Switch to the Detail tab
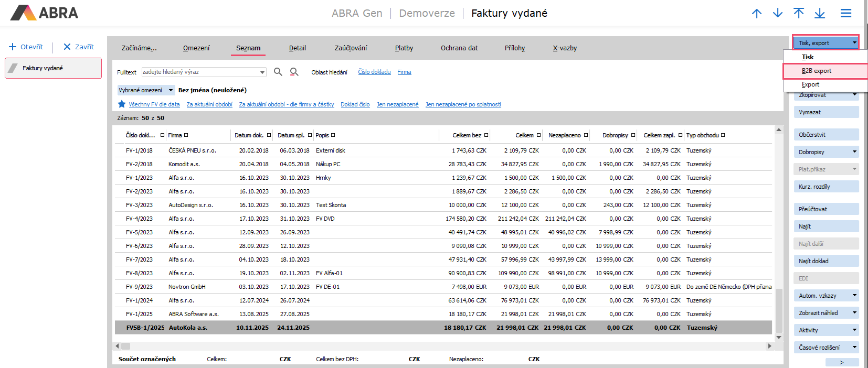Viewport: 868px width, 368px height. click(297, 48)
